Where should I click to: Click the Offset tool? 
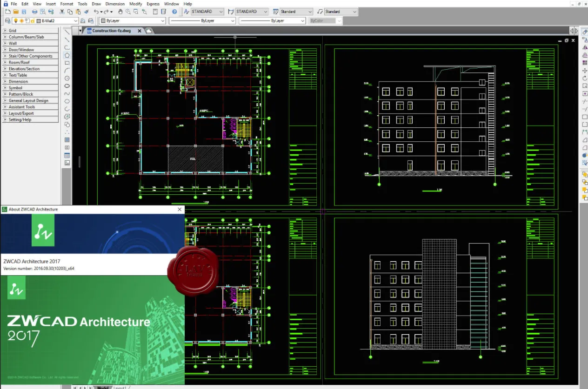point(585,55)
